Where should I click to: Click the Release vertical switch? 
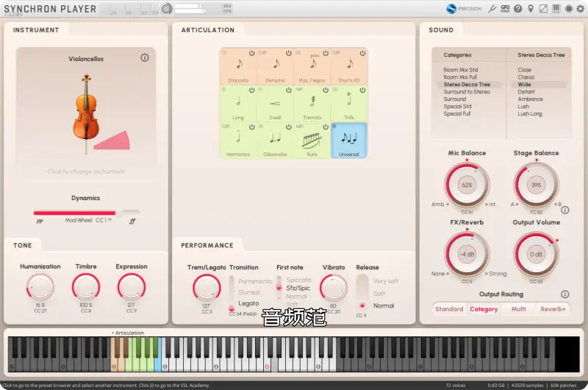(362, 293)
